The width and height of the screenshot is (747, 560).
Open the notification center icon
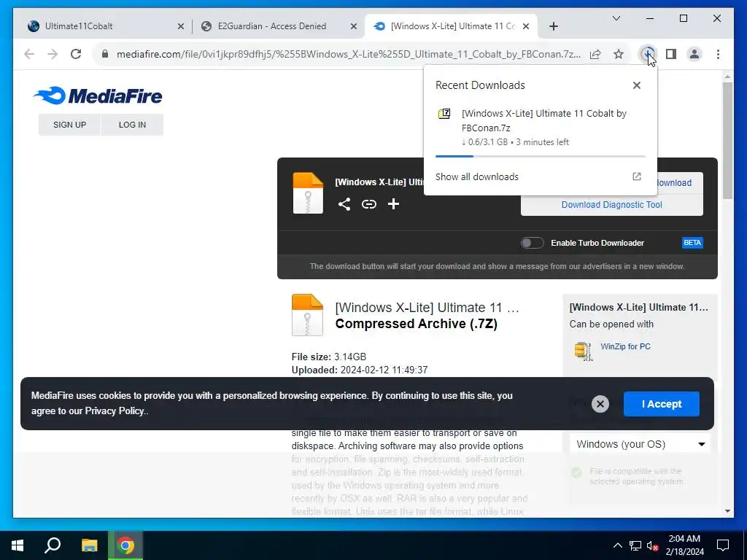coord(723,545)
